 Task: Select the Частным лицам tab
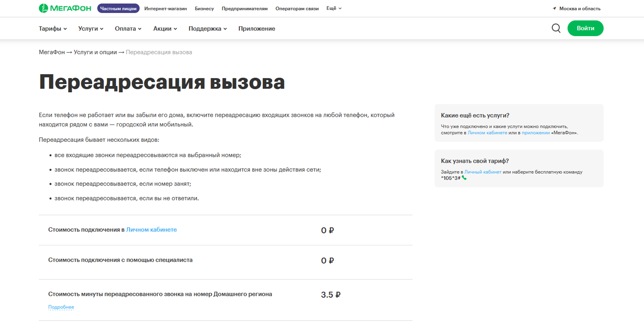(118, 9)
